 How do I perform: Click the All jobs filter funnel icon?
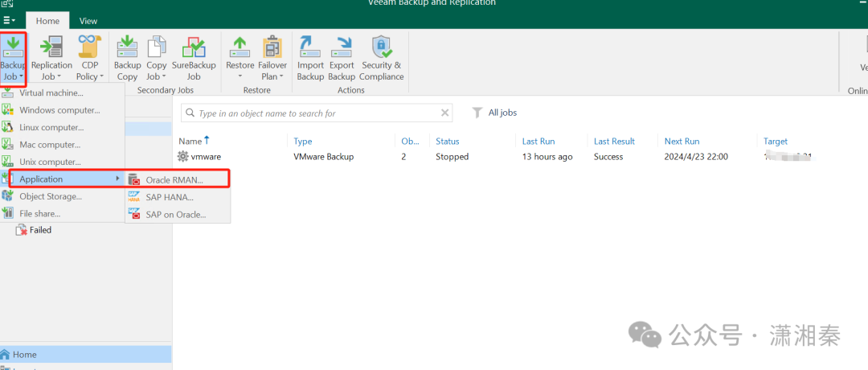coord(477,113)
